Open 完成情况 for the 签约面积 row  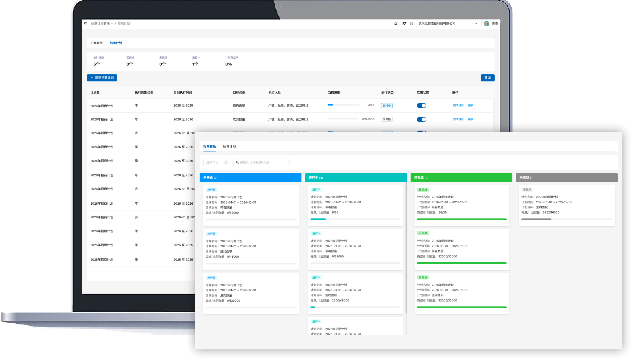[458, 106]
